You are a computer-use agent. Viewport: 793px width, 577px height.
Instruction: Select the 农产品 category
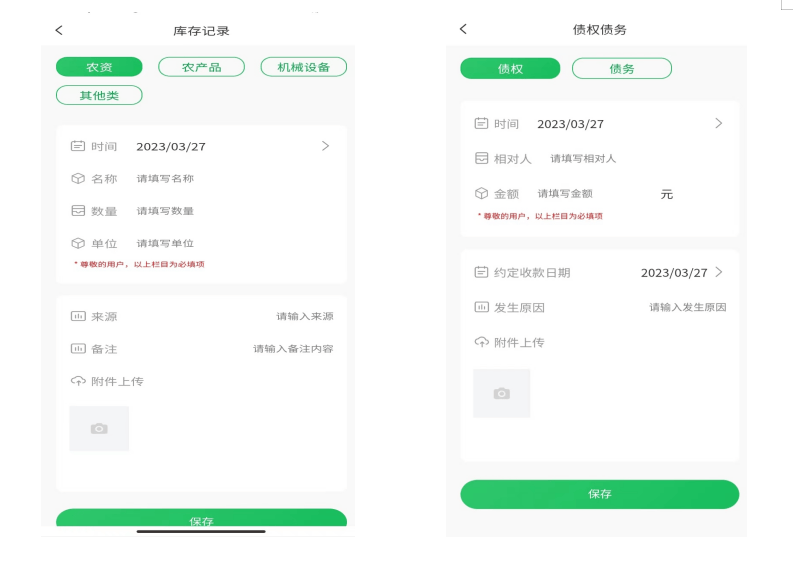click(x=201, y=67)
